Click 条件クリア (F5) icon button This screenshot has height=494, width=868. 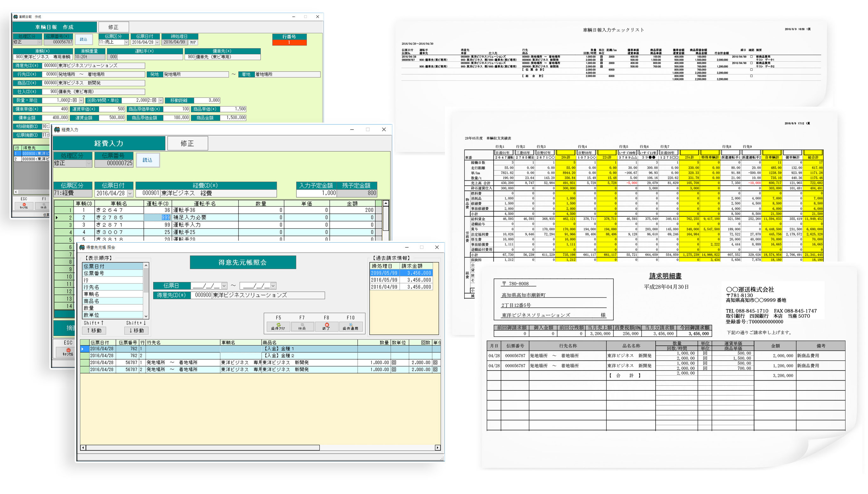[x=278, y=326]
